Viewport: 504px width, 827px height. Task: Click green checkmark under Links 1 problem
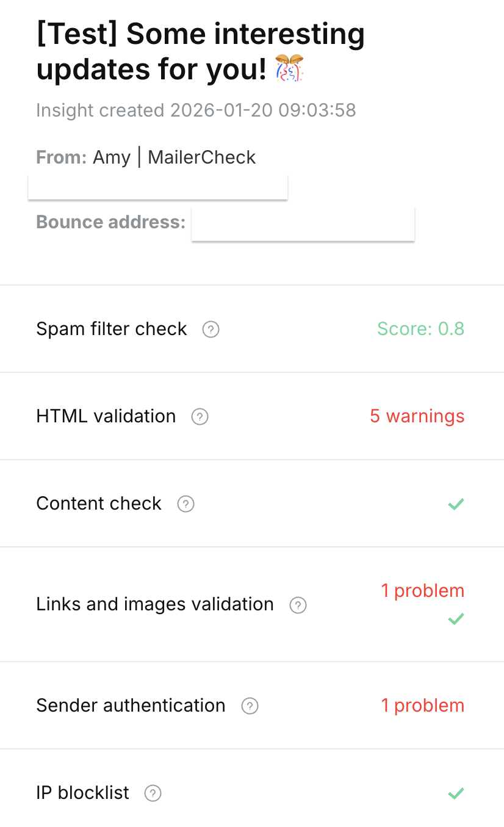[x=456, y=619]
